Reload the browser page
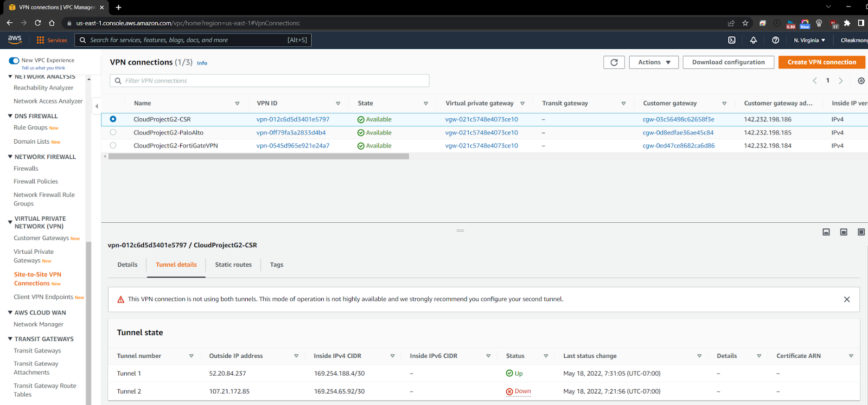 click(37, 23)
